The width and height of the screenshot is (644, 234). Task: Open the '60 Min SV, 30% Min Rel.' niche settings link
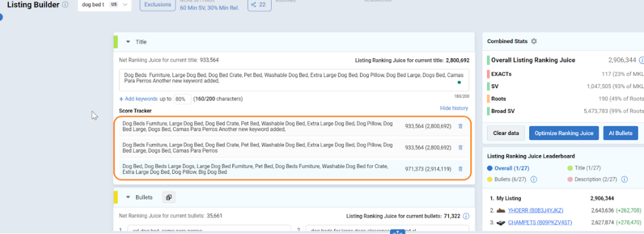pyautogui.click(x=210, y=8)
